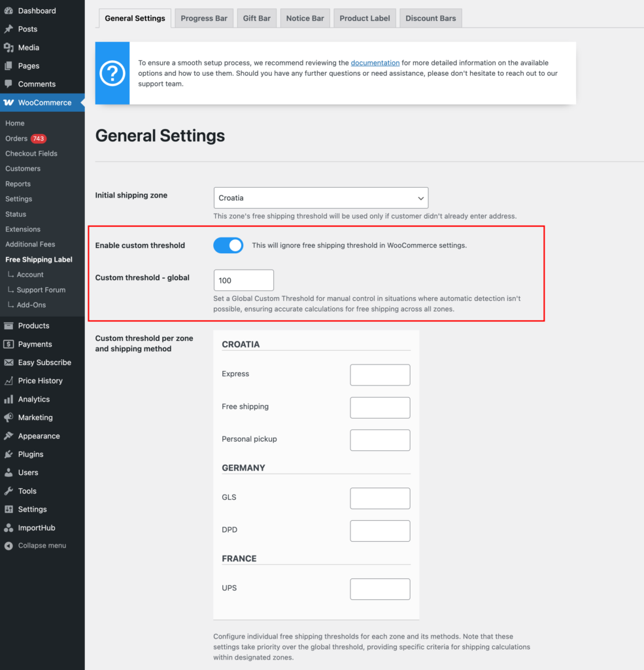Click the Custom threshold global input field
644x670 pixels.
(243, 280)
